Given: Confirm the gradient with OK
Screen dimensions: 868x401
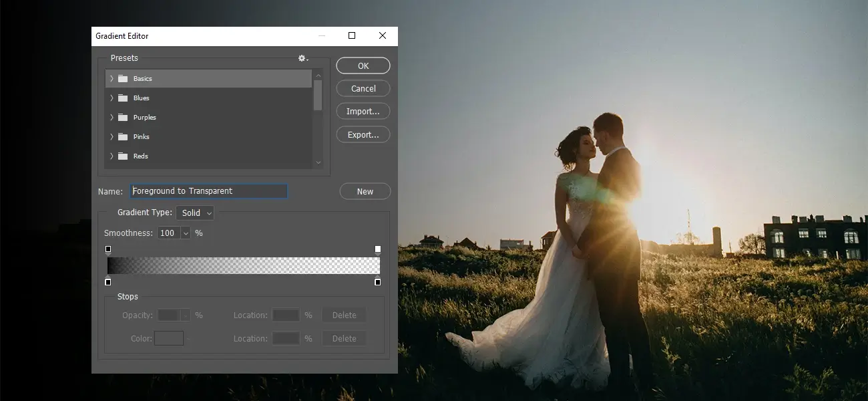Looking at the screenshot, I should tap(363, 65).
